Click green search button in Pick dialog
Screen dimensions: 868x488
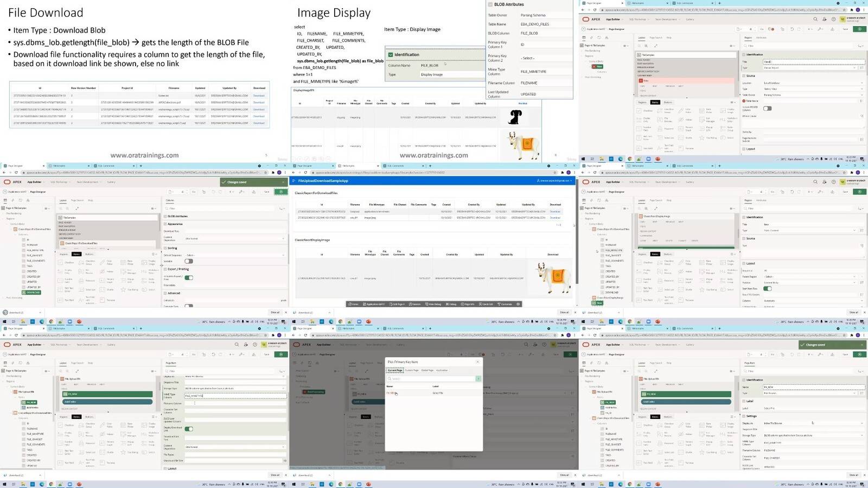click(x=478, y=378)
